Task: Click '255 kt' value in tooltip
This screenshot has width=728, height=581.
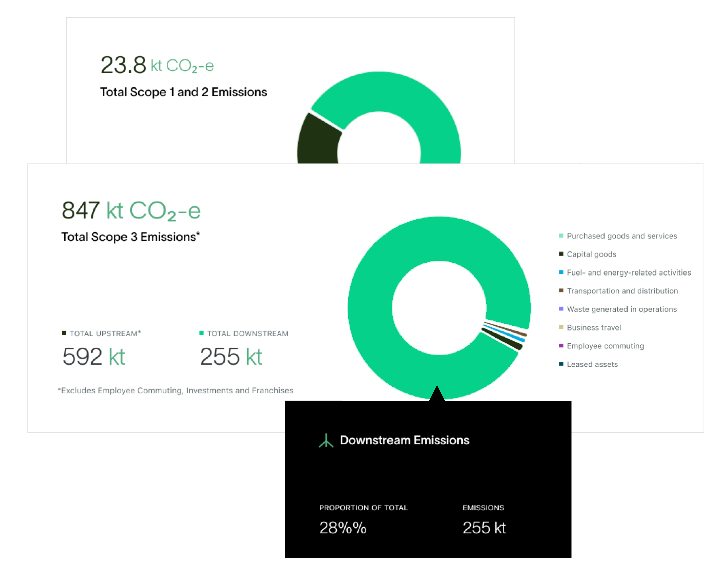Action: [484, 528]
